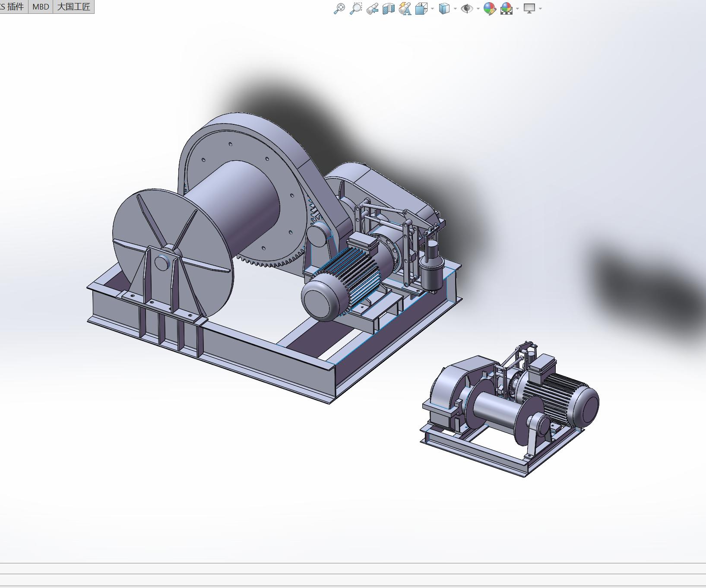Click the Display Style cube icon

(444, 9)
